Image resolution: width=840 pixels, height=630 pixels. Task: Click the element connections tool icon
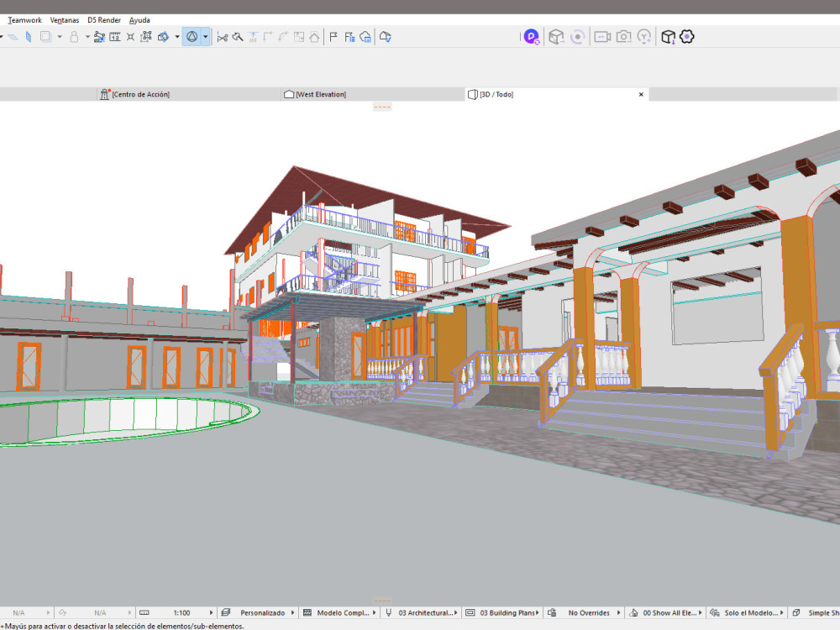(99, 37)
